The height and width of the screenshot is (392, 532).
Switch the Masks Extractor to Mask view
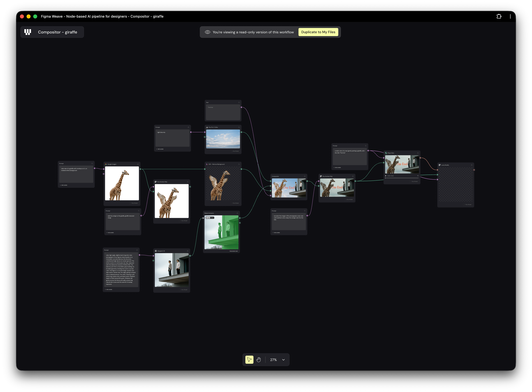pyautogui.click(x=212, y=218)
